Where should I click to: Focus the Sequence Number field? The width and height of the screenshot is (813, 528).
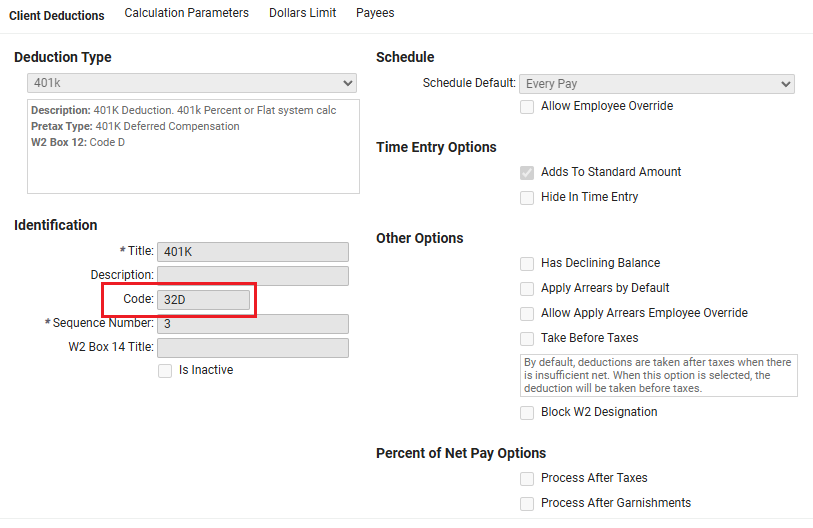tap(252, 324)
